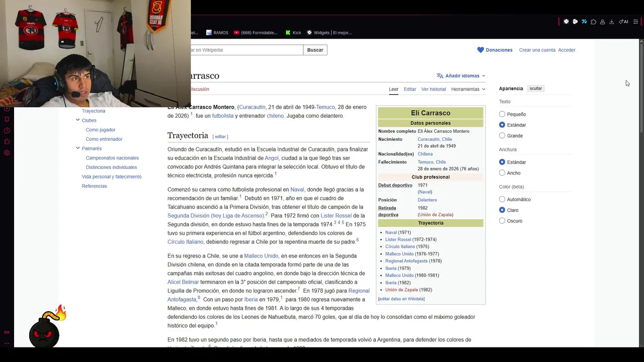Select Estándar text size

click(502, 125)
